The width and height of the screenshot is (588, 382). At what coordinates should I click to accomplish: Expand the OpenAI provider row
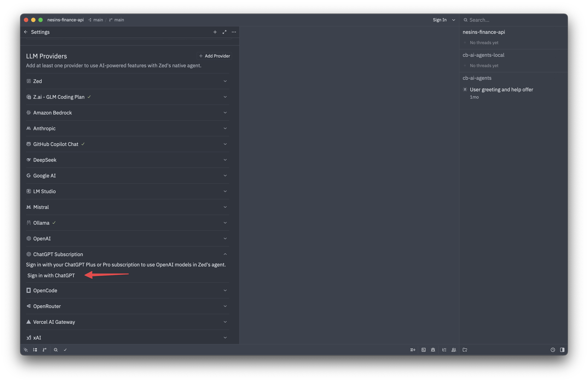coord(127,239)
